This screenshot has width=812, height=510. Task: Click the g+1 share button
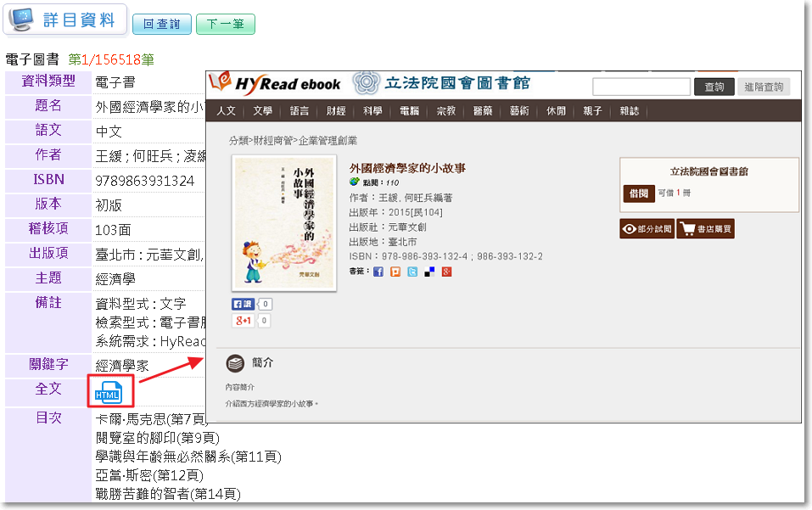[243, 321]
